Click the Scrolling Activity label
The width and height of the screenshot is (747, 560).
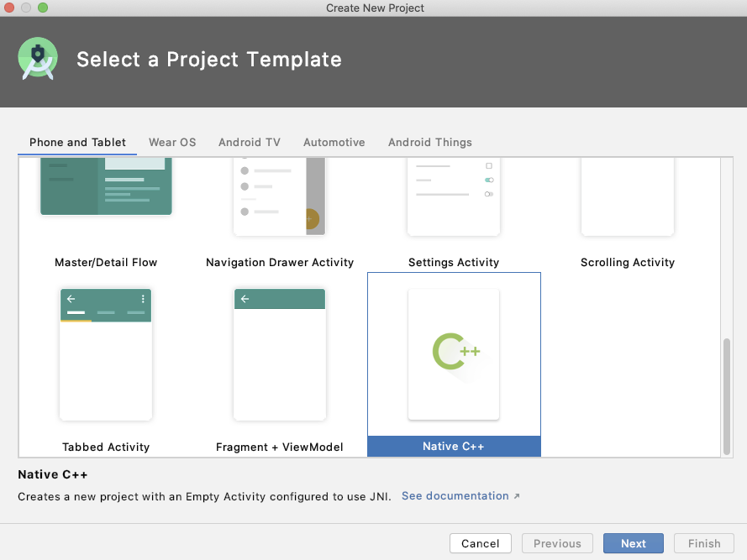tap(628, 263)
